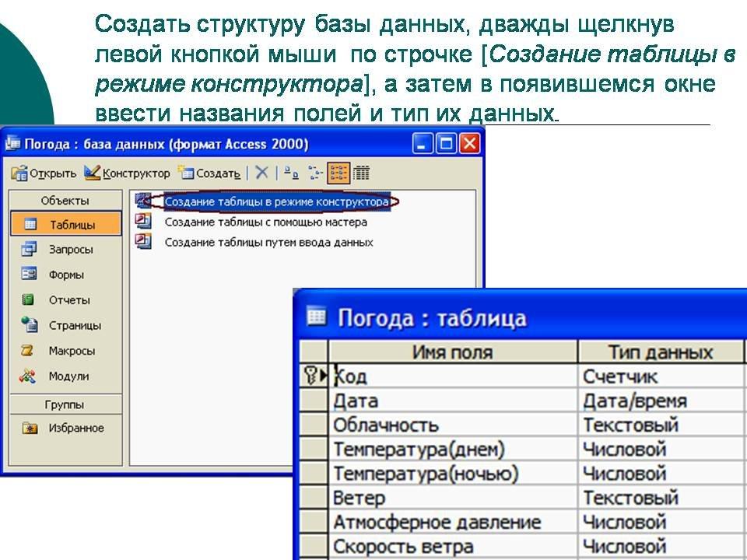Switch to Details (table) view icon
The width and height of the screenshot is (747, 560).
tap(362, 173)
